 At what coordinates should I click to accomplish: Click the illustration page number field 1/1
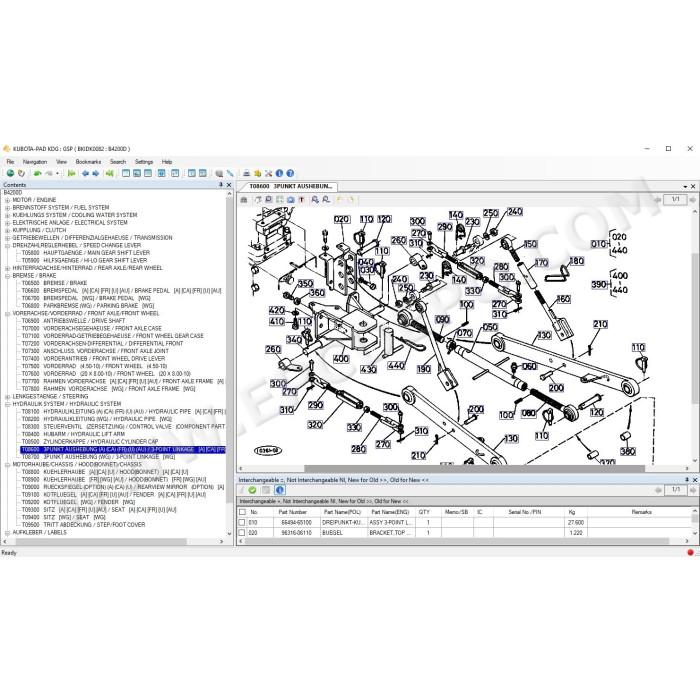(x=675, y=200)
